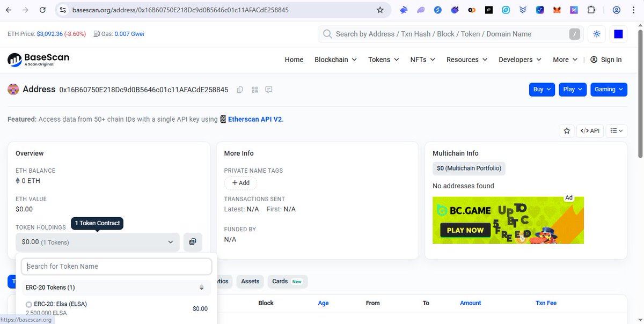The image size is (644, 324).
Task: Click the API button
Action: tap(590, 130)
